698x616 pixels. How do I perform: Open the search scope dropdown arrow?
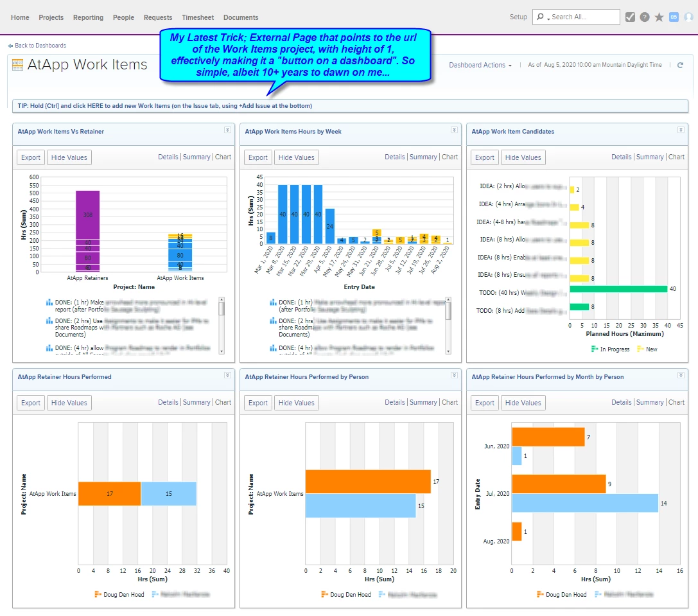point(548,18)
